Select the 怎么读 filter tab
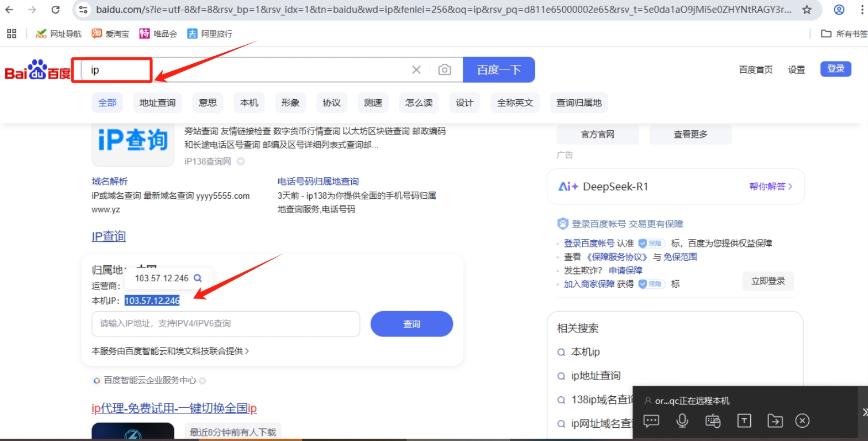Screen dimensions: 868x441 [419, 103]
